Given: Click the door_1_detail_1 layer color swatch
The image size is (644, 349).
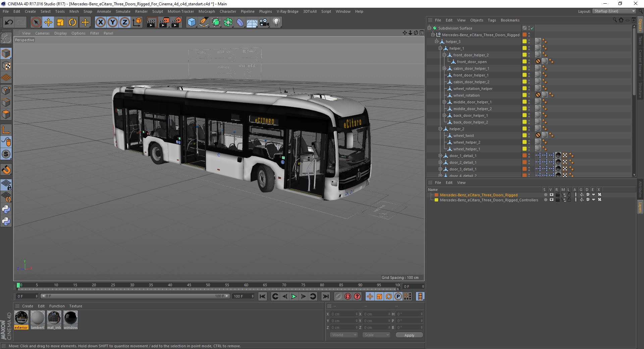Looking at the screenshot, I should (x=524, y=155).
